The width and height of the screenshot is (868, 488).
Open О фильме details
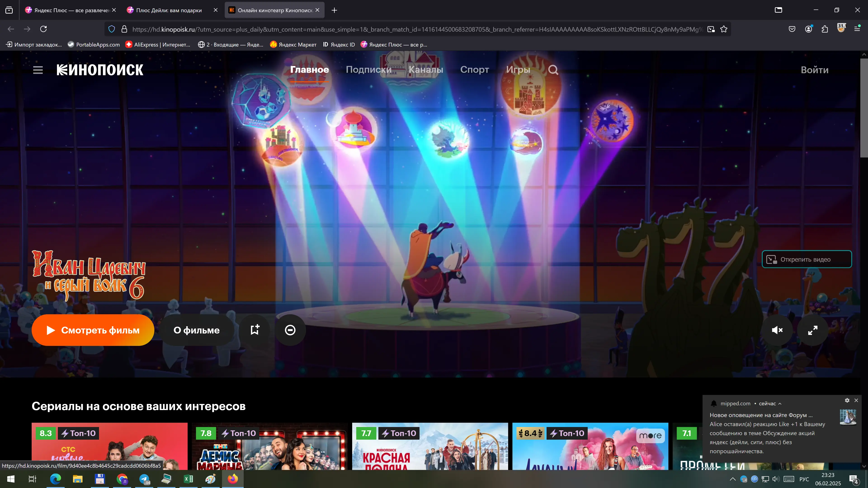pos(196,330)
